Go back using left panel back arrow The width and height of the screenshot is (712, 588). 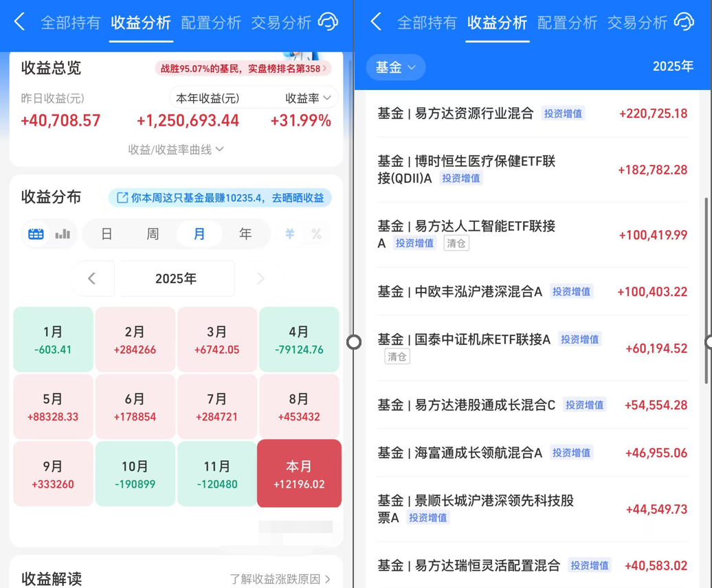[x=19, y=22]
